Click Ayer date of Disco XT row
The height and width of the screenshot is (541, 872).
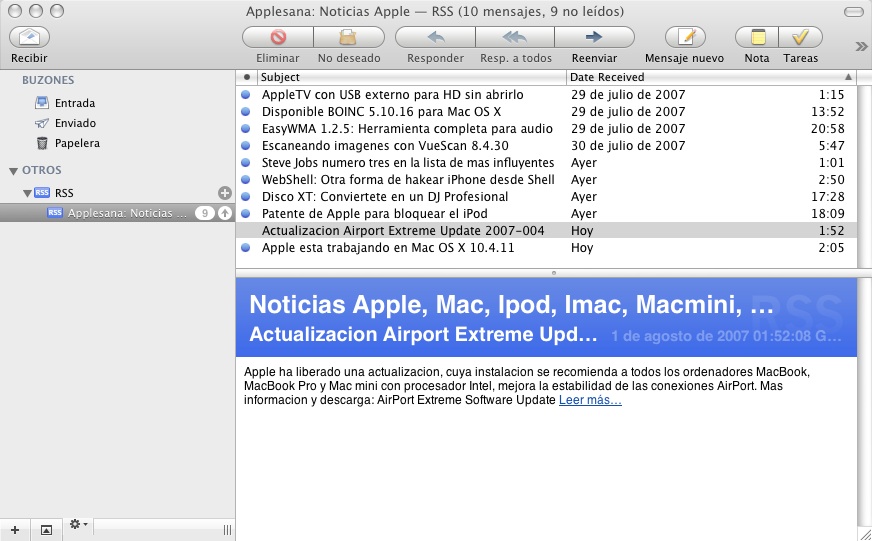pyautogui.click(x=584, y=197)
